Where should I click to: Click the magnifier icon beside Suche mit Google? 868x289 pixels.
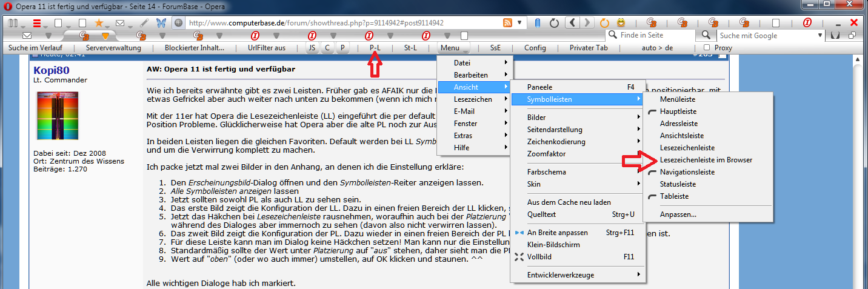pyautogui.click(x=707, y=35)
